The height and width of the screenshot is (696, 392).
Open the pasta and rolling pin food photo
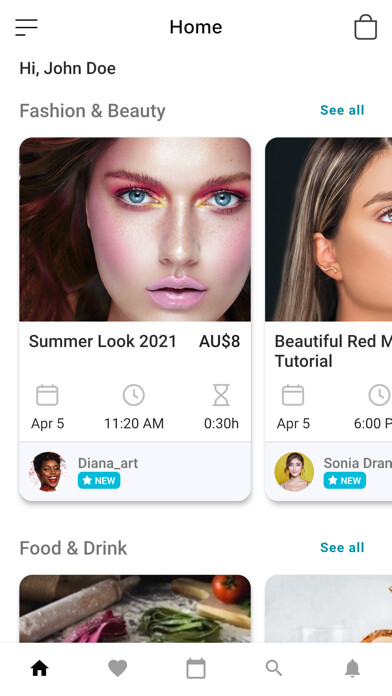pos(135,609)
